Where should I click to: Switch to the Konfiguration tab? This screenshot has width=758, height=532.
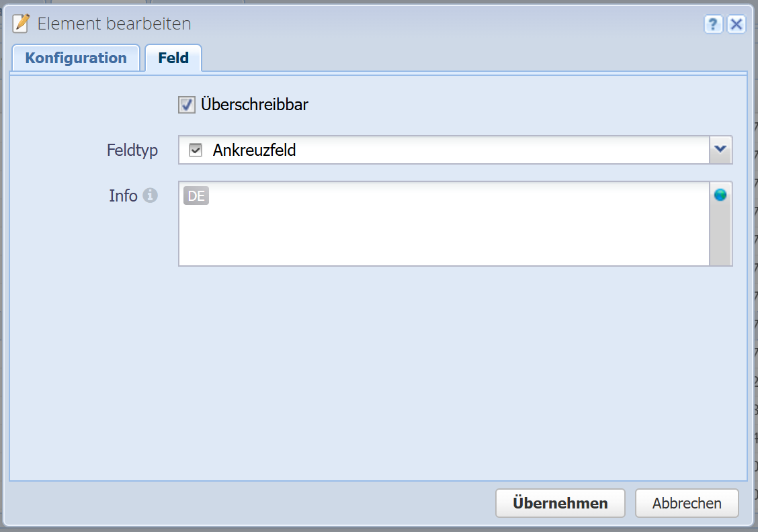point(76,58)
